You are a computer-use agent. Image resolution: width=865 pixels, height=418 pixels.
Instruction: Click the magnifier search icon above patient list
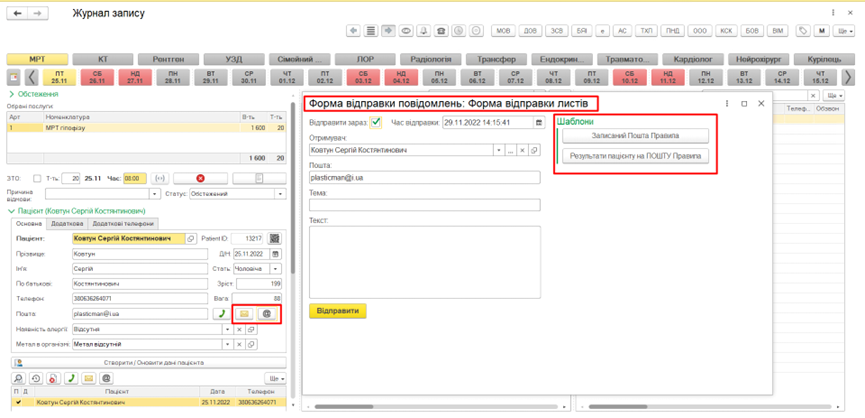coord(19,379)
